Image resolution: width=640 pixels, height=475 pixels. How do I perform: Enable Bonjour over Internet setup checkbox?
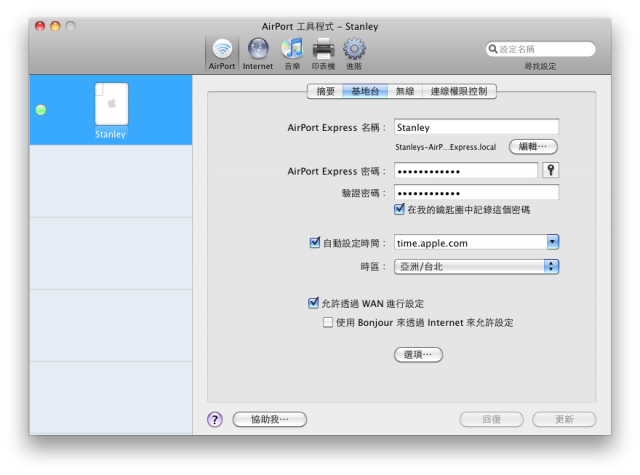coord(327,322)
